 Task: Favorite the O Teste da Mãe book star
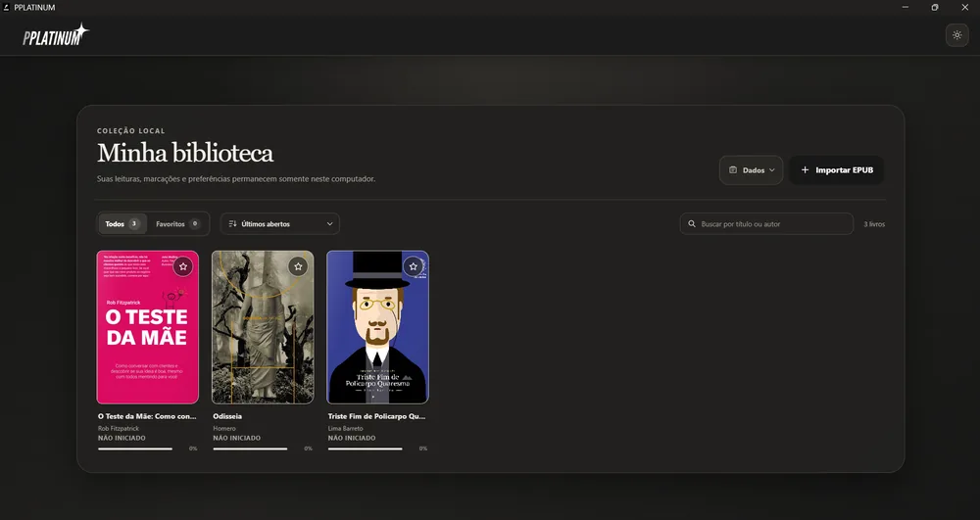coord(183,266)
